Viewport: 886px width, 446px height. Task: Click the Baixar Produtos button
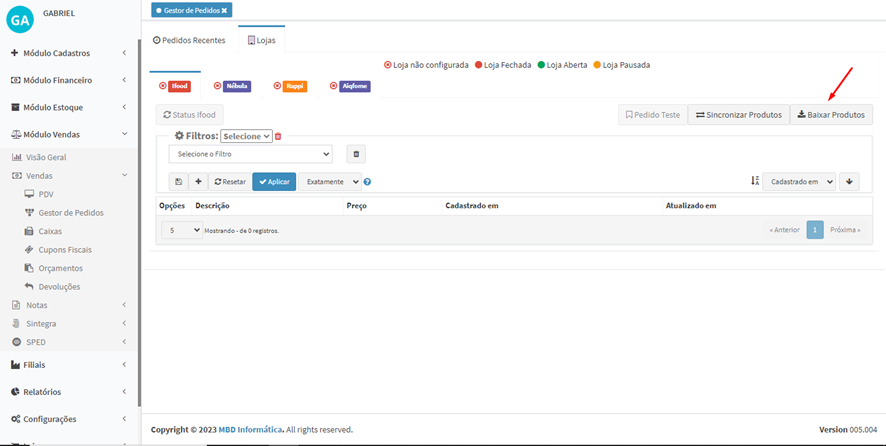coord(831,115)
